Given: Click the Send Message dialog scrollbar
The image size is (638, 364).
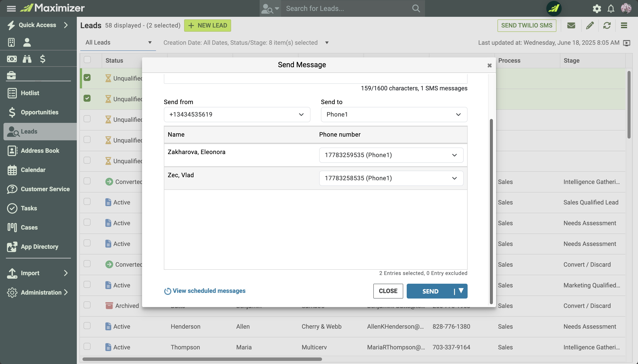Looking at the screenshot, I should click(491, 211).
